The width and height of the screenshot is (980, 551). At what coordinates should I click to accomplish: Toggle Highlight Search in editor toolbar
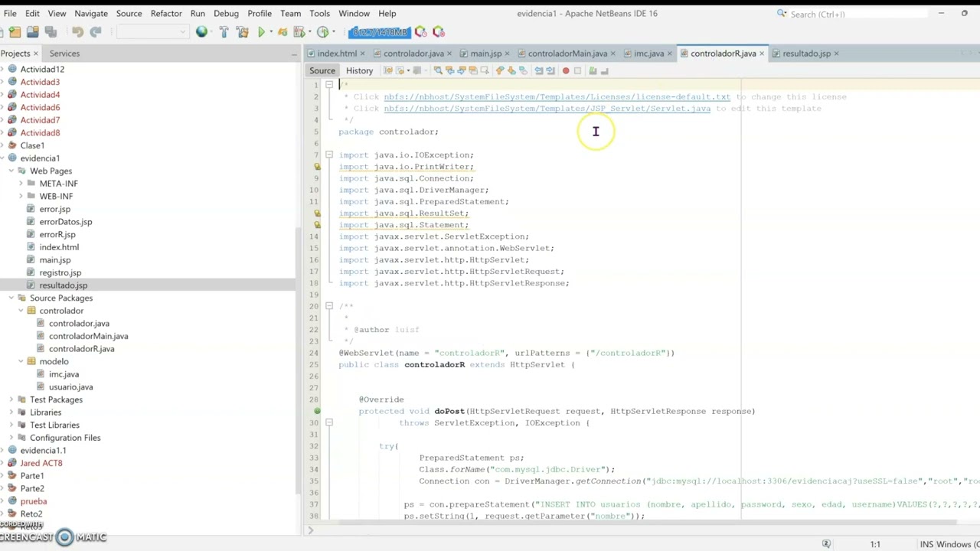pos(473,70)
